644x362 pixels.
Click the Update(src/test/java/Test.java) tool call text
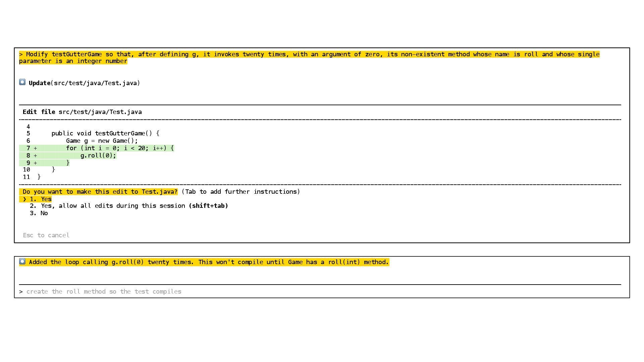(84, 83)
